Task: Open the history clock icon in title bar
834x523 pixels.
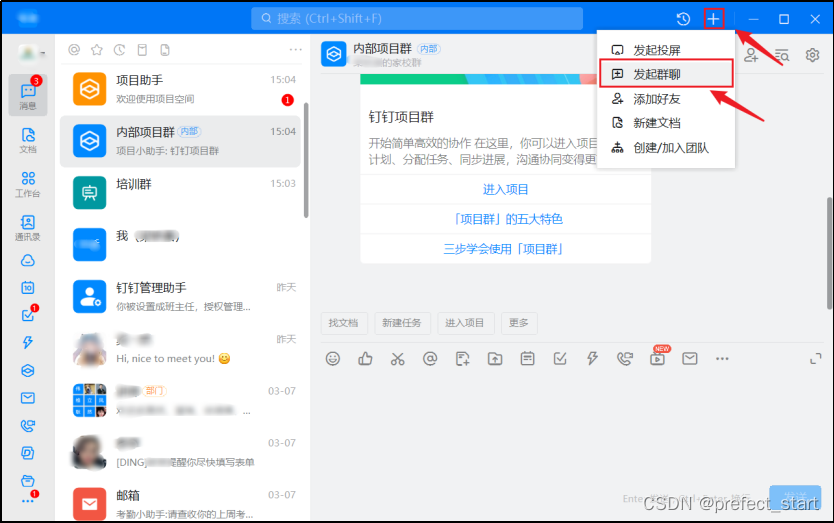Action: click(x=683, y=19)
